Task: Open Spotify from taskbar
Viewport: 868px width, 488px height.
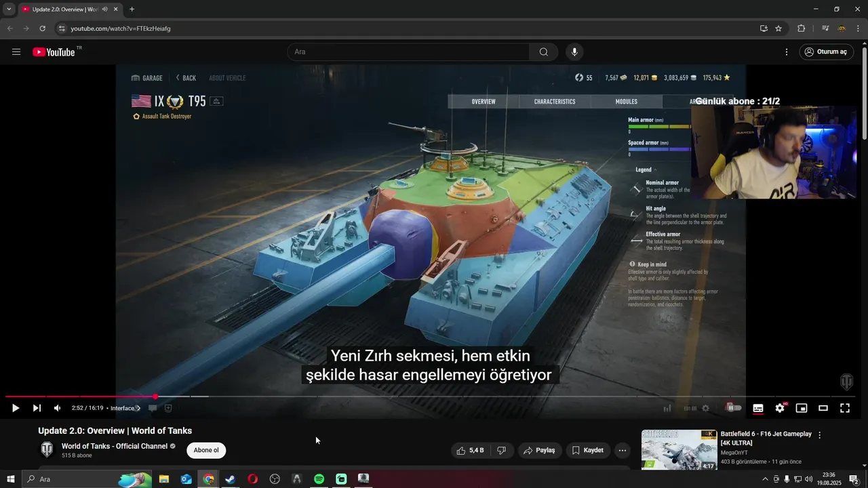Action: [319, 479]
